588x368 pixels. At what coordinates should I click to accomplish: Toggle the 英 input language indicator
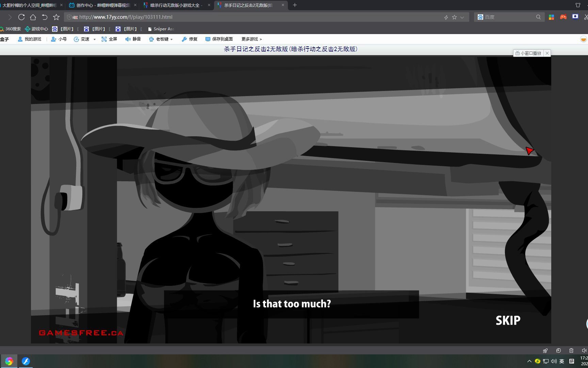tap(562, 361)
